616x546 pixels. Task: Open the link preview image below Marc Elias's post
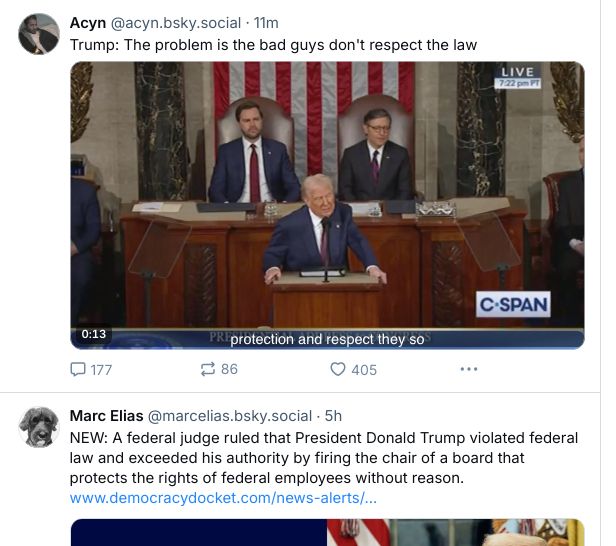click(327, 532)
